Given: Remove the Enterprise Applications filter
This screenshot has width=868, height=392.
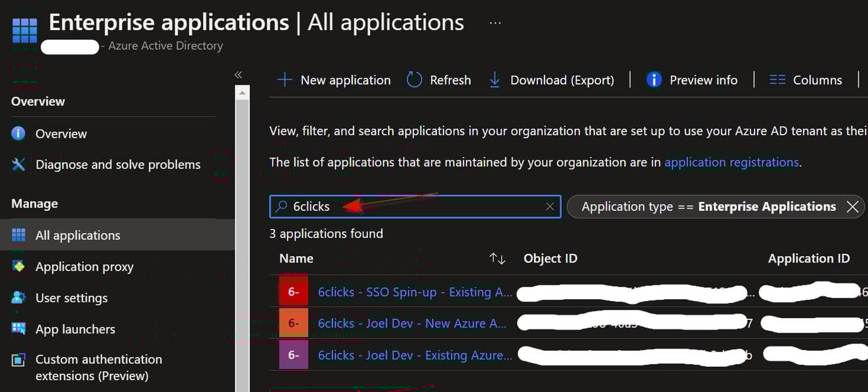Looking at the screenshot, I should pos(853,206).
